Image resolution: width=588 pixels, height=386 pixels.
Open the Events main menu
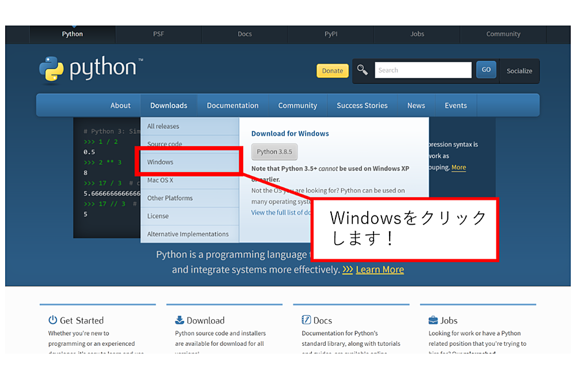click(x=455, y=105)
